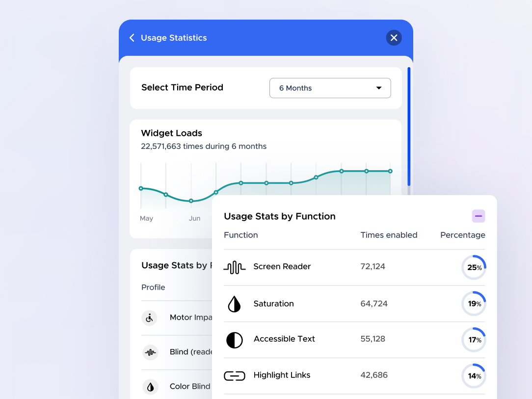Click the 'Usage Stats by Function' heading
Image resolution: width=532 pixels, height=399 pixels.
(x=280, y=216)
